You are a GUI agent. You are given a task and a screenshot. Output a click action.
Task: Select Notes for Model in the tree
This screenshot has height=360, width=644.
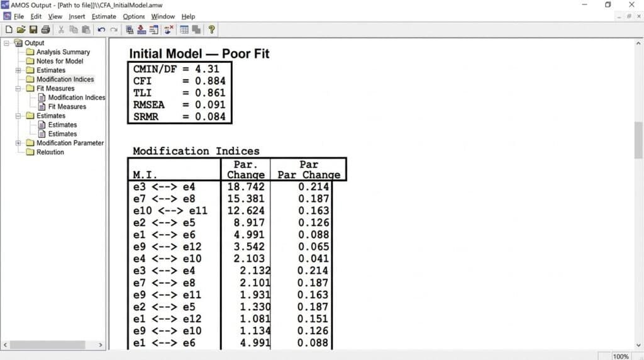pos(60,61)
